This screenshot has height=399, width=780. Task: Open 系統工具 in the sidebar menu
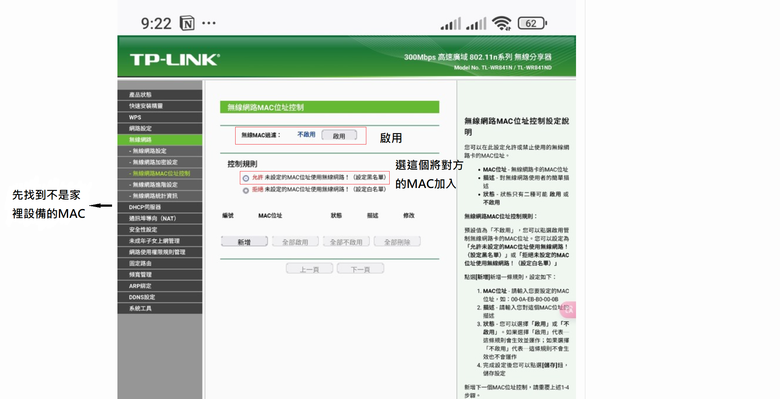pos(160,308)
